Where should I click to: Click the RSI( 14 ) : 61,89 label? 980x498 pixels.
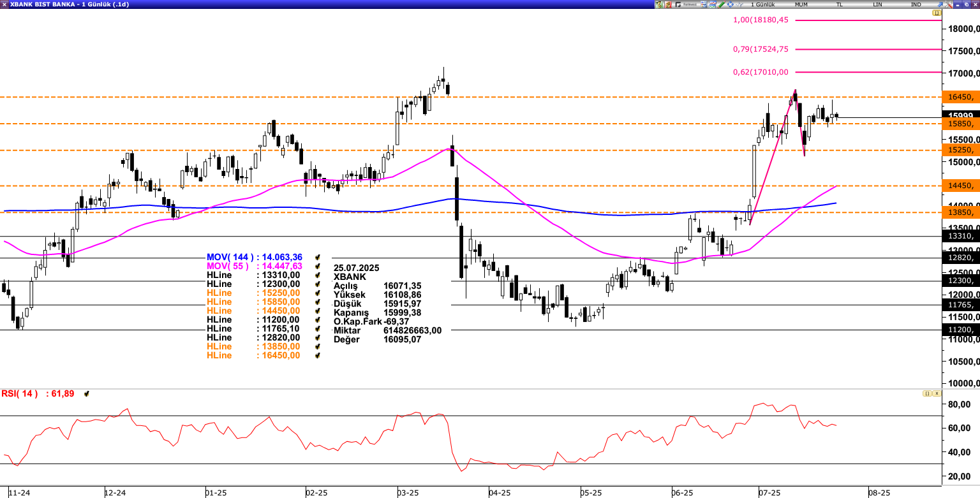pyautogui.click(x=38, y=394)
